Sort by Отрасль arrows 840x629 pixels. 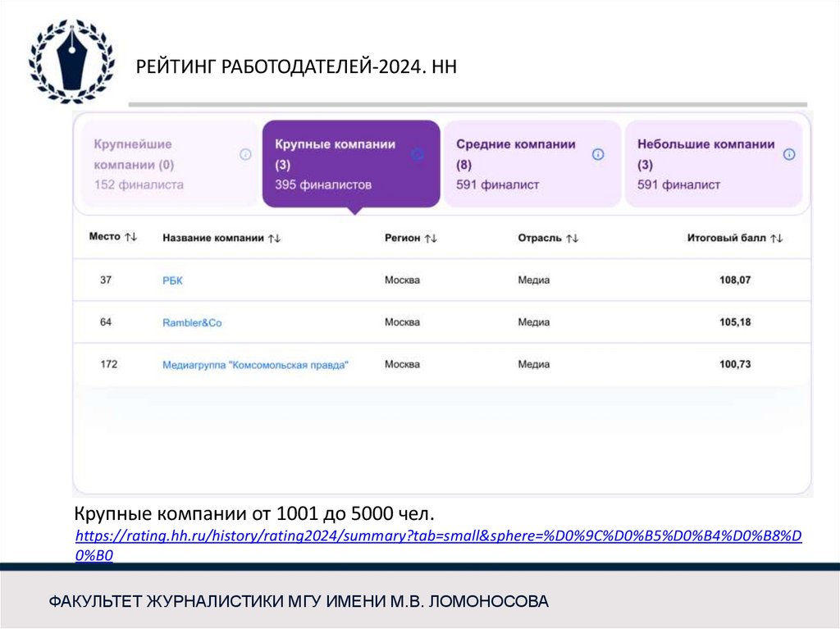pos(572,238)
